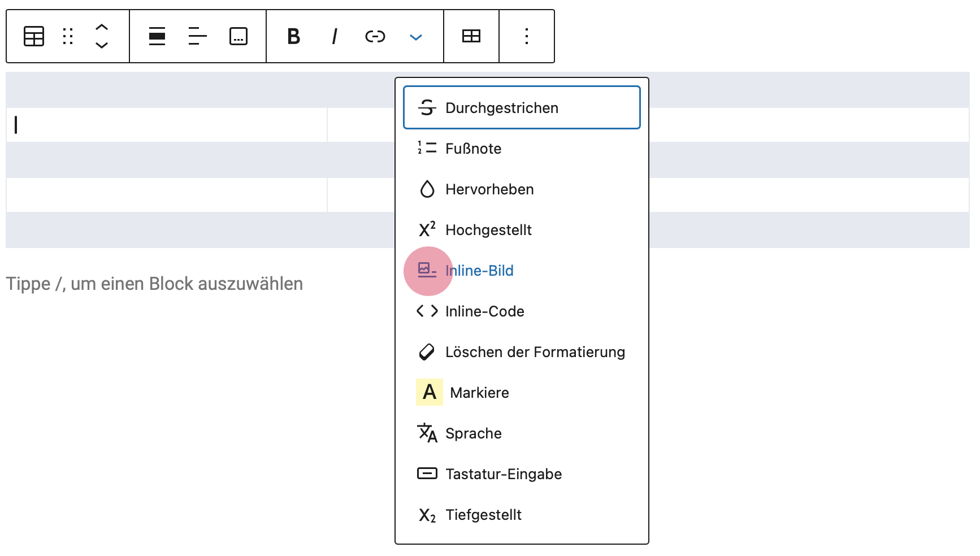The height and width of the screenshot is (556, 980).
Task: Click the subscript X₂ icon
Action: tap(427, 515)
